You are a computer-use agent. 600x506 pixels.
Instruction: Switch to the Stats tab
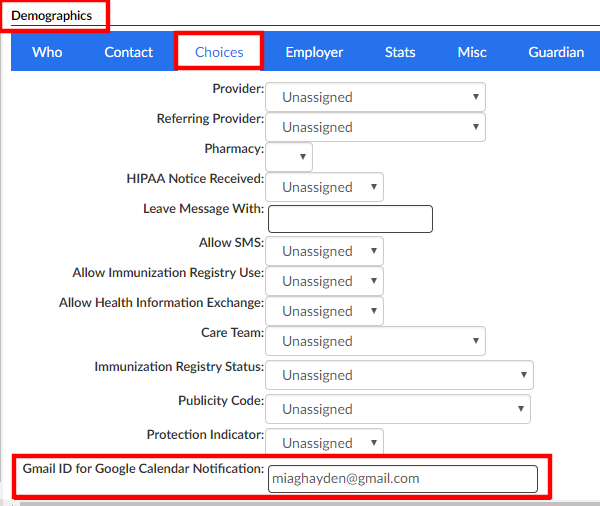coord(400,52)
